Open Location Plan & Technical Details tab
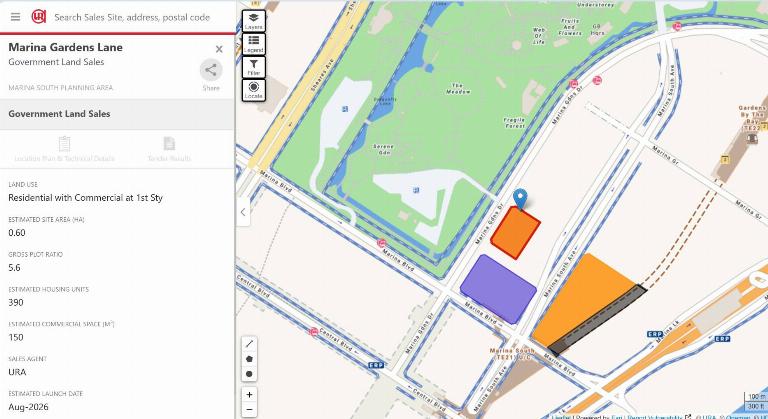The height and width of the screenshot is (419, 768). click(x=65, y=149)
